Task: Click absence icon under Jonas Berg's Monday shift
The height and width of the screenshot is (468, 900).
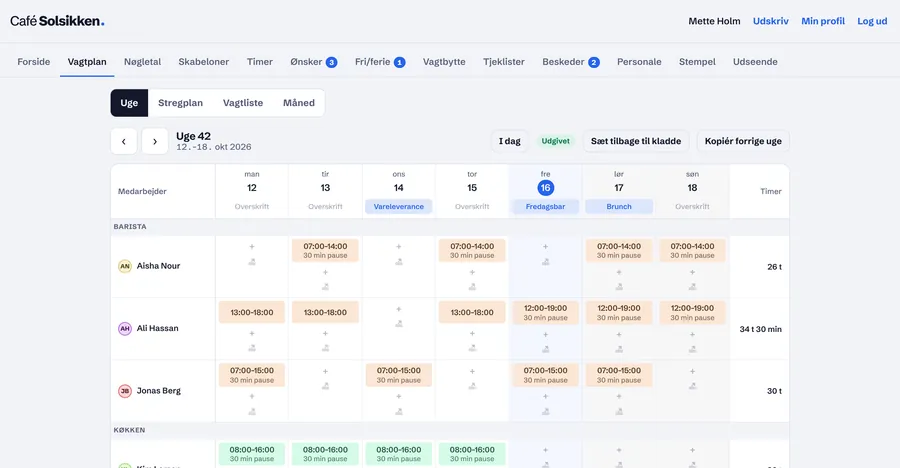Action: pos(251,411)
